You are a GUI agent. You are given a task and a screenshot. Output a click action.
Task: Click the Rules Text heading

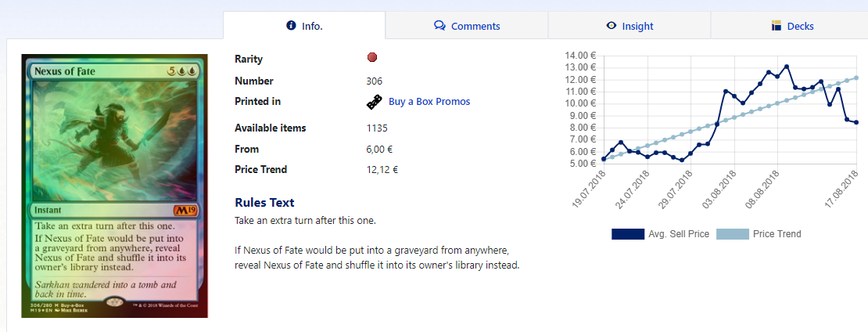264,202
